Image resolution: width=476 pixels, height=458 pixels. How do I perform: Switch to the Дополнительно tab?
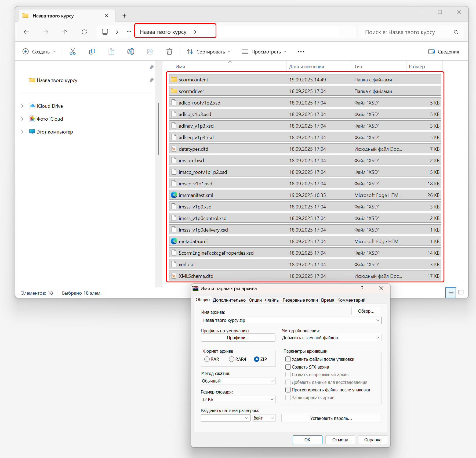click(x=229, y=300)
